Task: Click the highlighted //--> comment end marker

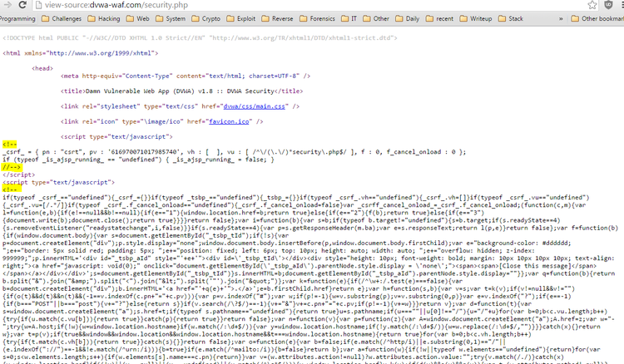Action: coord(12,167)
